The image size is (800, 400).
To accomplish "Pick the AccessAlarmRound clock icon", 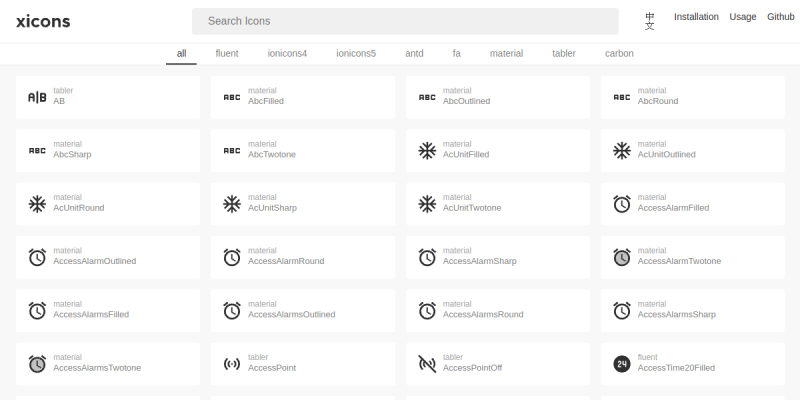I will coord(232,257).
